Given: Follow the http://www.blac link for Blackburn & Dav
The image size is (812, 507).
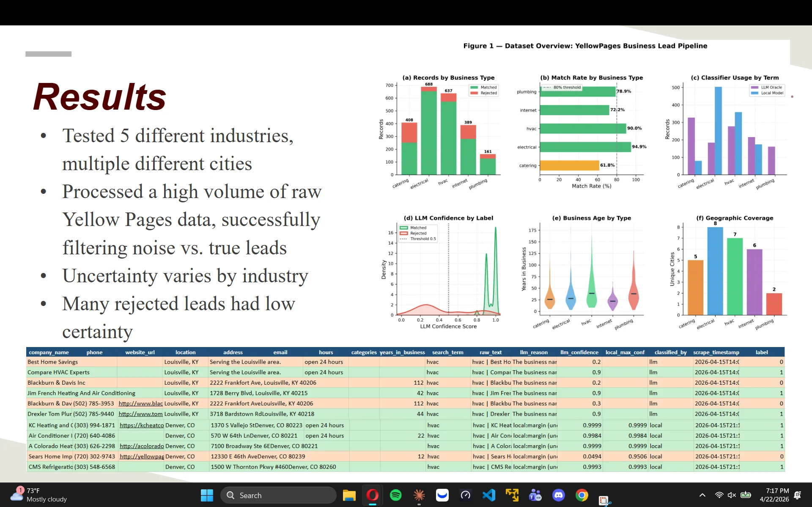Looking at the screenshot, I should (140, 403).
